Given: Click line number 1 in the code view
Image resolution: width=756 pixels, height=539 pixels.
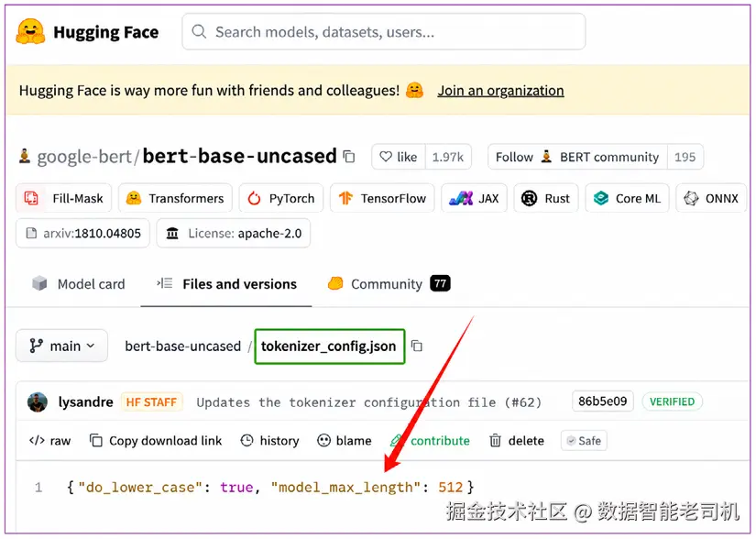Looking at the screenshot, I should click(x=38, y=488).
